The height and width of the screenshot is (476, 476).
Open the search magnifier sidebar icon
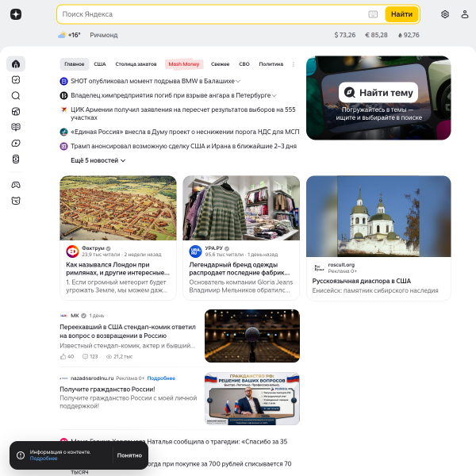coord(16,96)
